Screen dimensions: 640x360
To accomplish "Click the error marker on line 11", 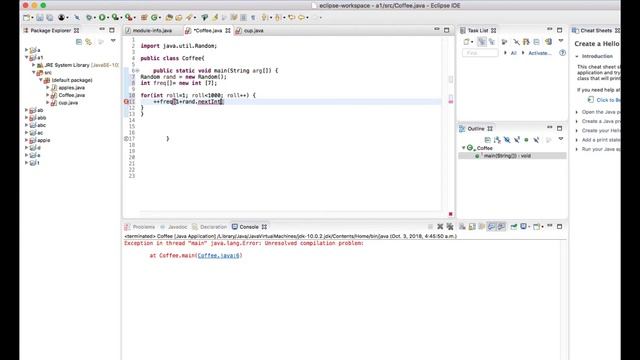I will coord(126,102).
